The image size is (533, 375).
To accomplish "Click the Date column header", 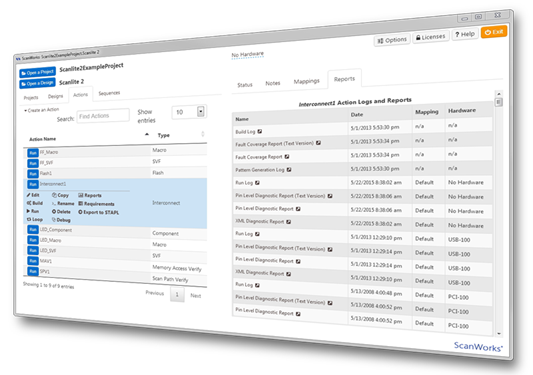I will (357, 115).
